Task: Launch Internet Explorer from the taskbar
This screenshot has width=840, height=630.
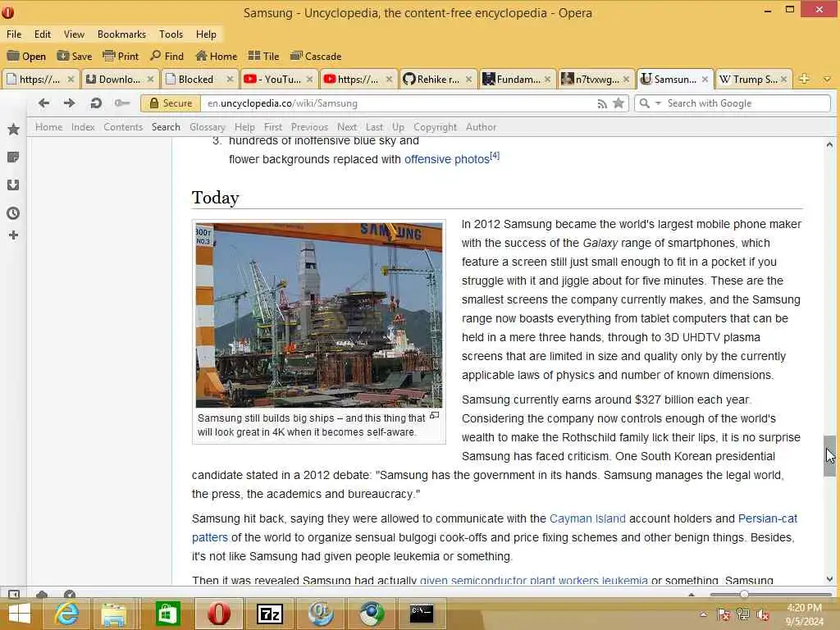Action: tap(66, 614)
